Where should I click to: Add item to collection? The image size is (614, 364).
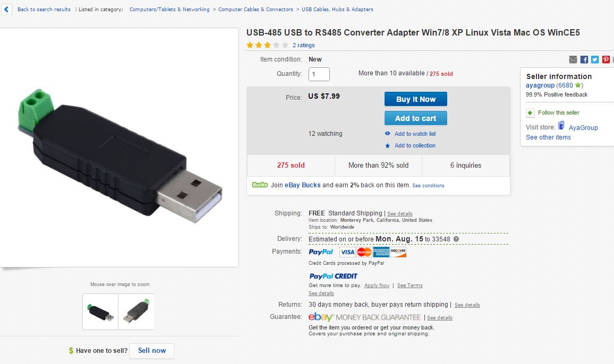pyautogui.click(x=415, y=145)
